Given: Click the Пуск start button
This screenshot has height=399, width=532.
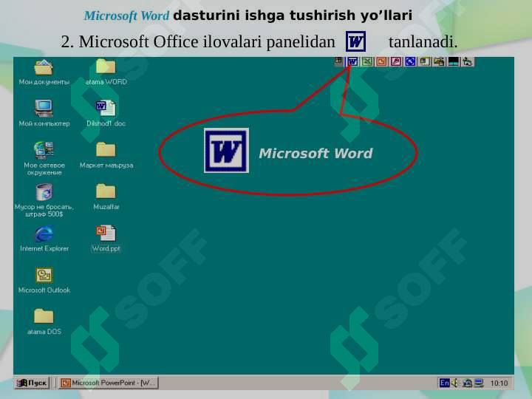Looking at the screenshot, I should [x=32, y=383].
